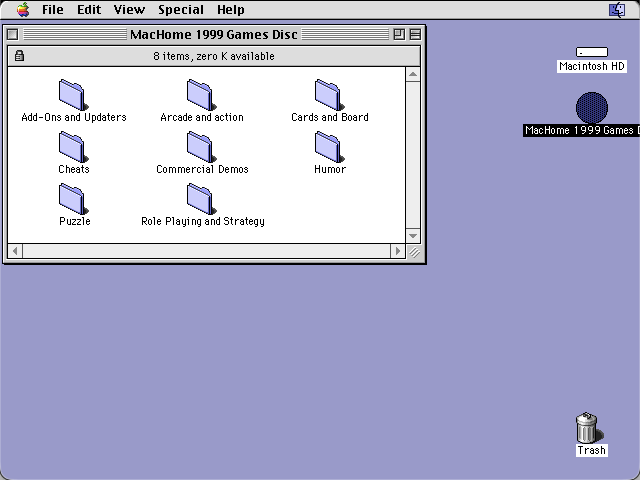The width and height of the screenshot is (640, 480).
Task: Click the zoom box of the Games Disc window
Action: (399, 34)
